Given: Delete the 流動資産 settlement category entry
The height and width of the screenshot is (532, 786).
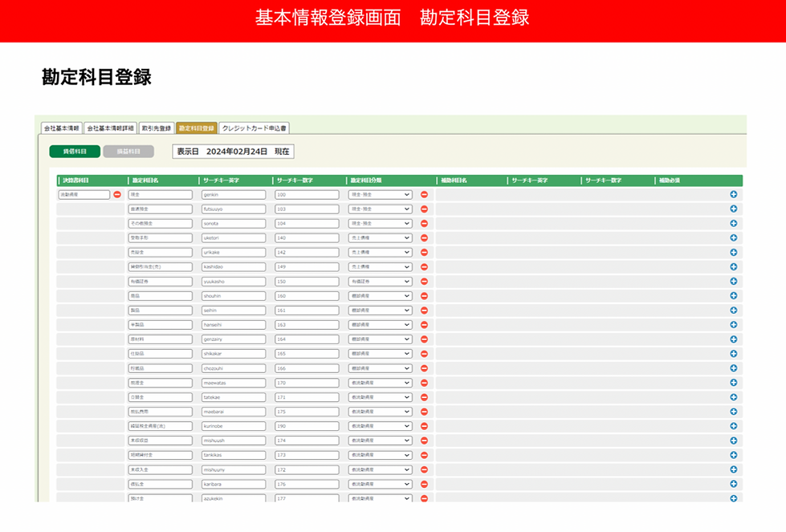Looking at the screenshot, I should coord(117,194).
